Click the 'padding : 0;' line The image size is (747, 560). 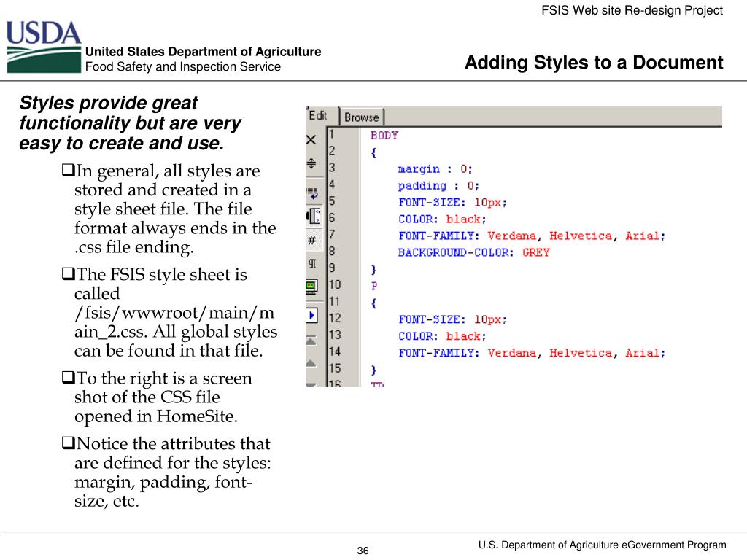point(438,186)
